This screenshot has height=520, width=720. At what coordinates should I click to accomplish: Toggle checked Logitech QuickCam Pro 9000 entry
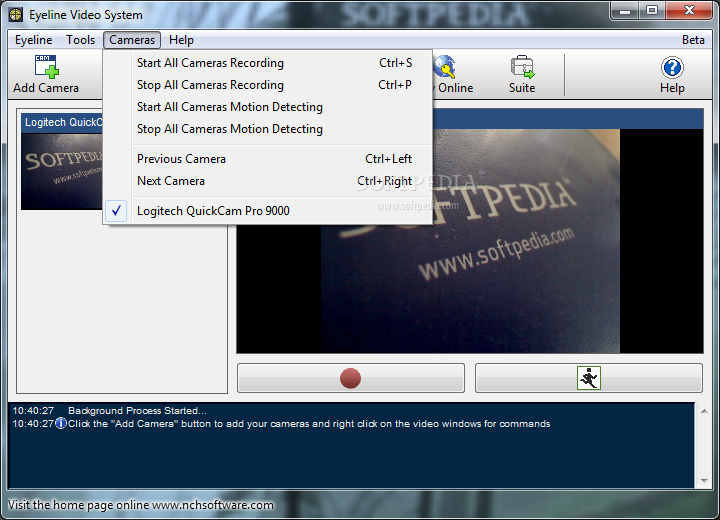[x=268, y=211]
